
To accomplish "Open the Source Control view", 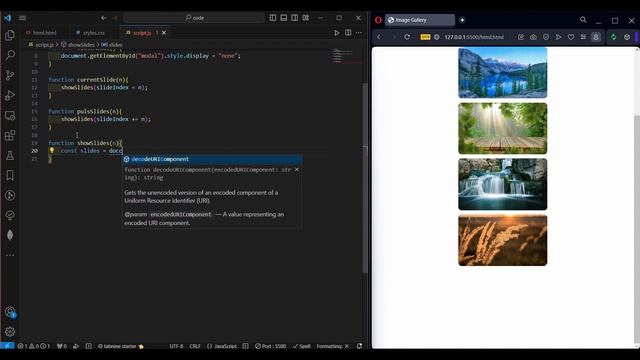I will pos(10,75).
